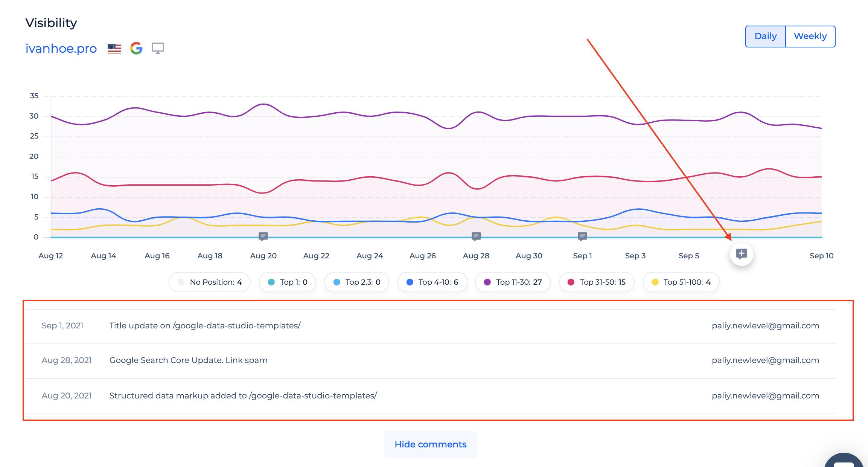Screen dimensions: 868x467
Task: Click the author email in the Aug 20 row
Action: [x=766, y=396]
